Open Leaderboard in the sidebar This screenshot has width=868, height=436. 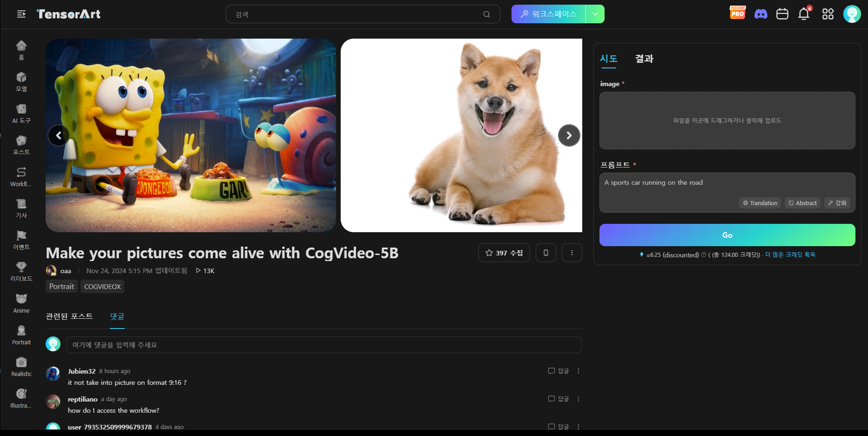[21, 272]
